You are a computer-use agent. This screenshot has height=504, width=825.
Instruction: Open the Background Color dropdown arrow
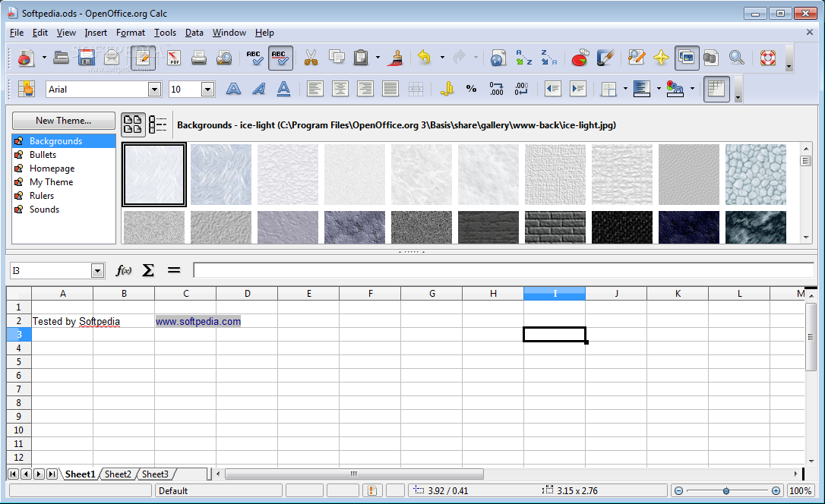(659, 89)
